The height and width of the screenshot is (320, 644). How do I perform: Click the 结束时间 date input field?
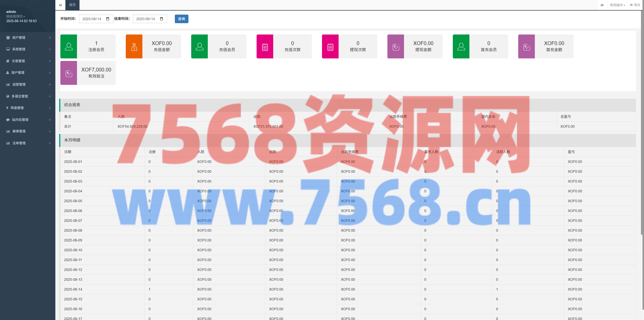click(x=146, y=19)
